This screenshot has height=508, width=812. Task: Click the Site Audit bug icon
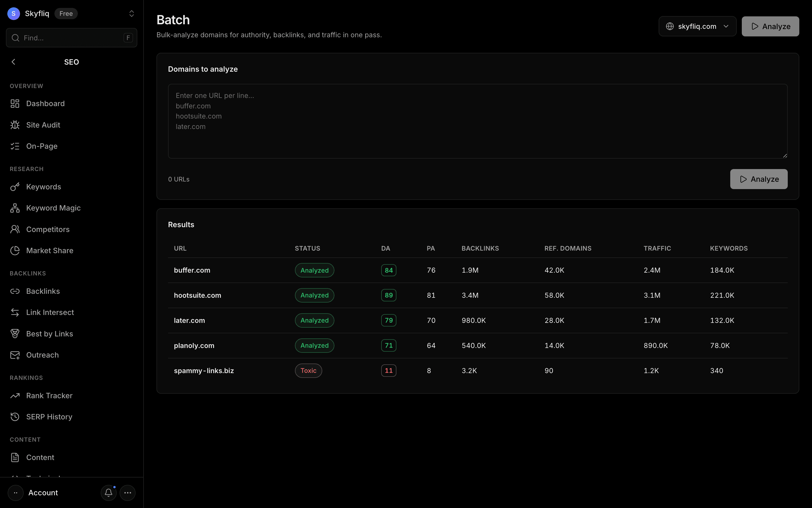click(15, 125)
